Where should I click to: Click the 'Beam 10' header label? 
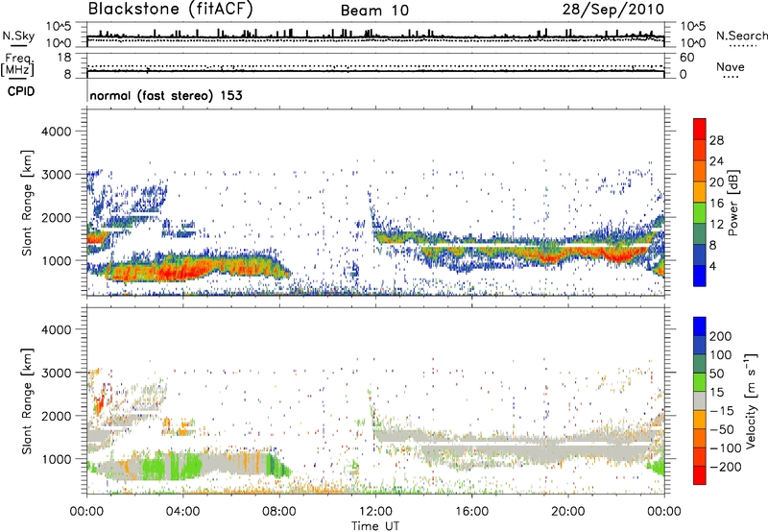click(x=374, y=11)
